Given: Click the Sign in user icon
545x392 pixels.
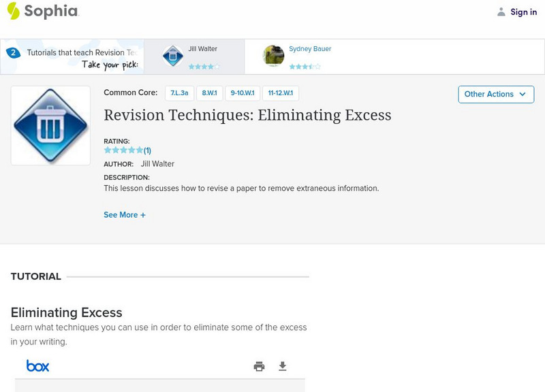Looking at the screenshot, I should coord(501,12).
